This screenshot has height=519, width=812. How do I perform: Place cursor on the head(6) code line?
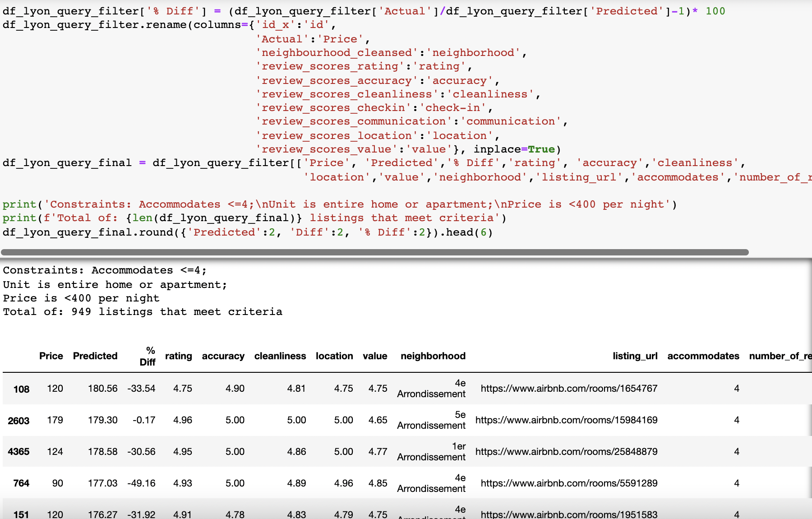pyautogui.click(x=248, y=232)
